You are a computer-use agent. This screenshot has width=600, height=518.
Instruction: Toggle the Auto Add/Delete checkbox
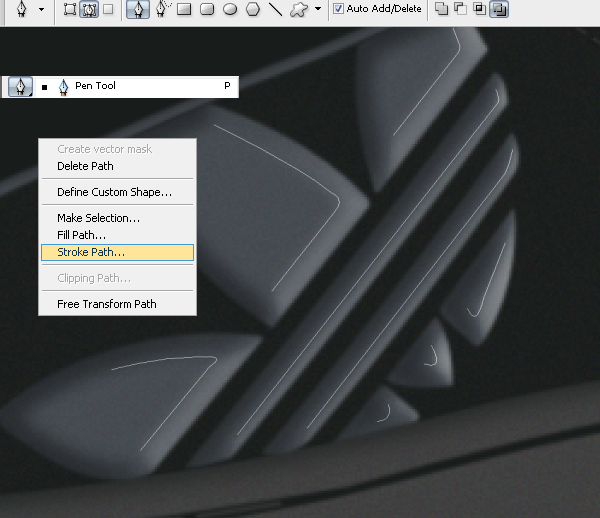(x=338, y=8)
